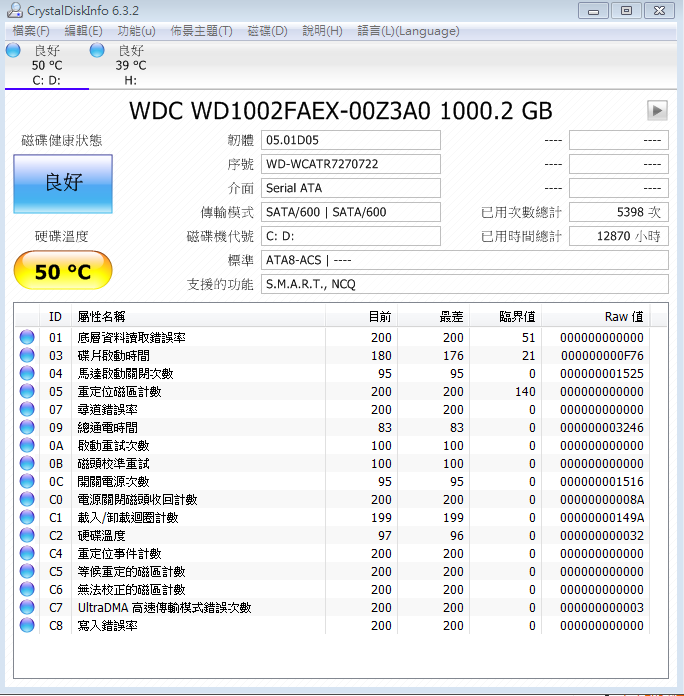Click the interface field Serial ATA
This screenshot has width=684, height=696.
351,188
